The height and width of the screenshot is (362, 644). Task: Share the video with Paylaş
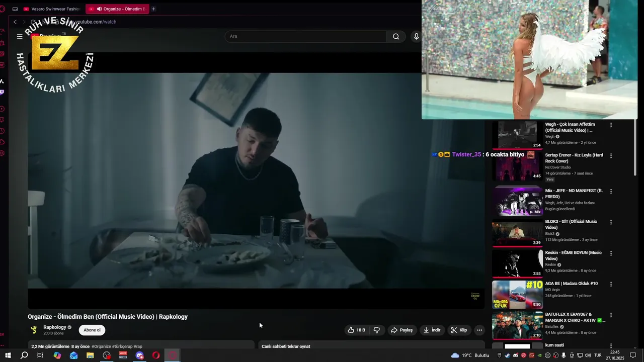coord(401,330)
